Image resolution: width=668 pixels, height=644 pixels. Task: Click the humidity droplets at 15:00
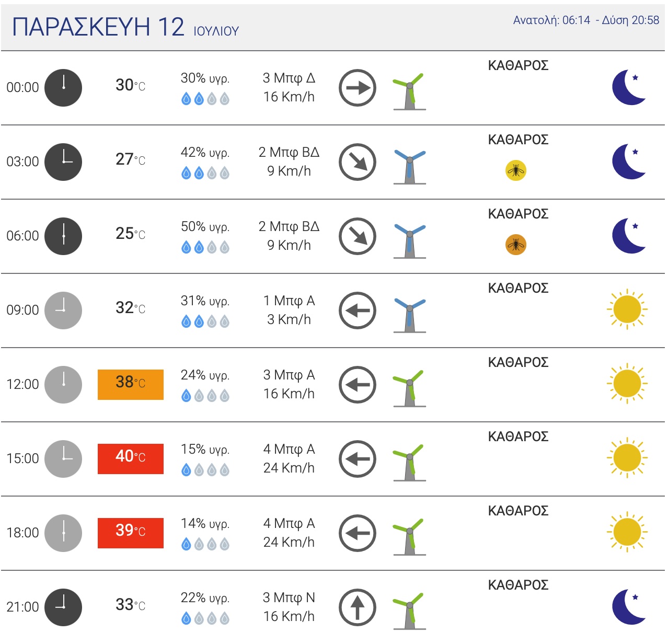[205, 470]
